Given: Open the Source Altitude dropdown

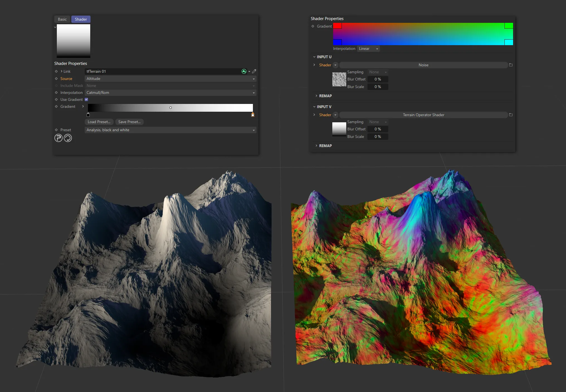Looking at the screenshot, I should coord(170,79).
